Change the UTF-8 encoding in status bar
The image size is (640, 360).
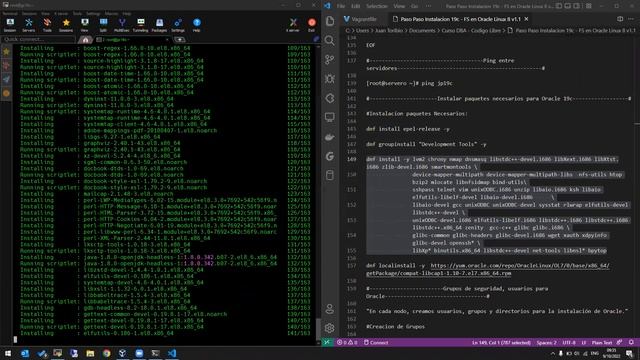(569, 342)
